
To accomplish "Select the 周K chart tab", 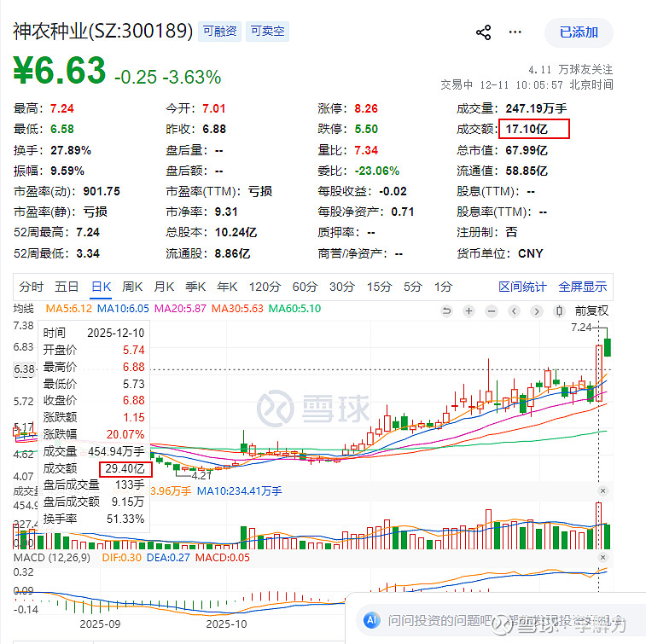I will point(132,287).
